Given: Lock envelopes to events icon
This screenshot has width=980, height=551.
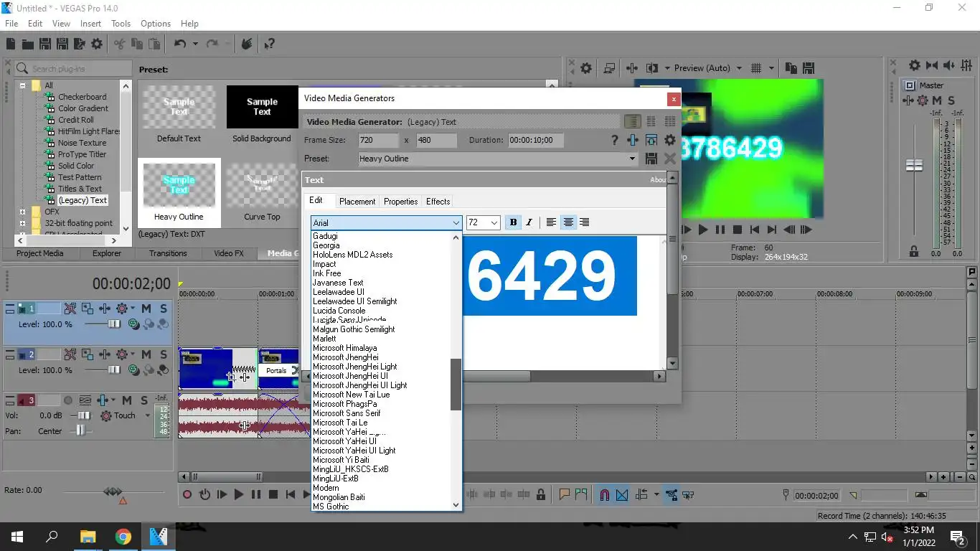Looking at the screenshot, I should [671, 494].
